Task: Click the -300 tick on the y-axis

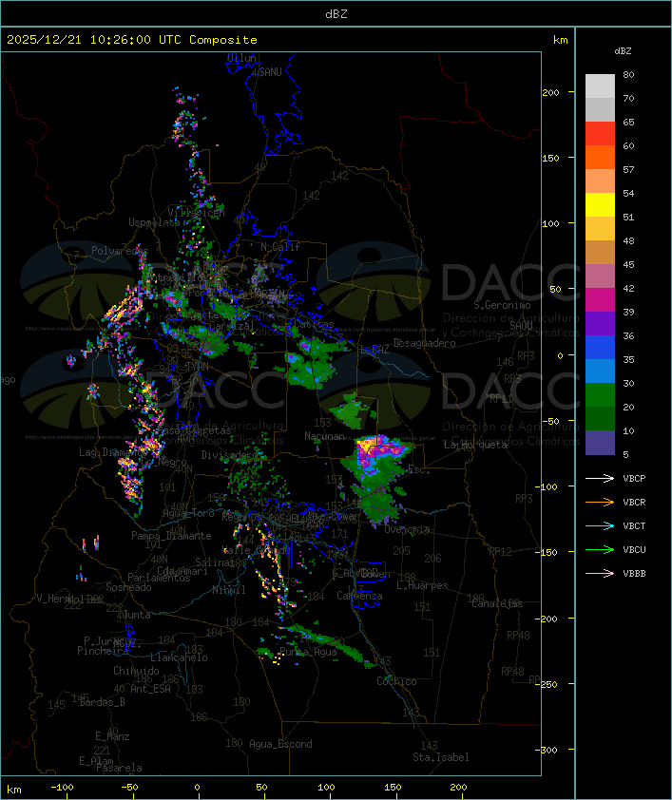Action: click(x=548, y=750)
